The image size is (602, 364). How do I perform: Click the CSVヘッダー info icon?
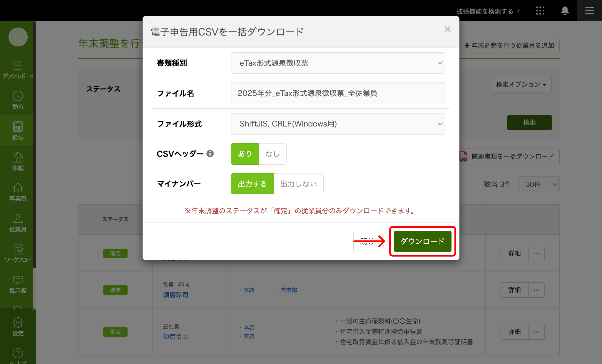pos(210,154)
